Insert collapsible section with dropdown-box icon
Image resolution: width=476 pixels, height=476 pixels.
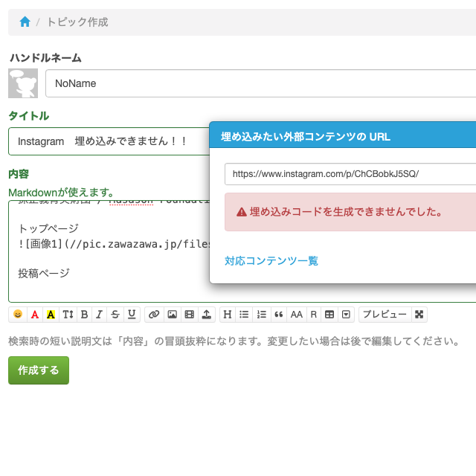[346, 314]
